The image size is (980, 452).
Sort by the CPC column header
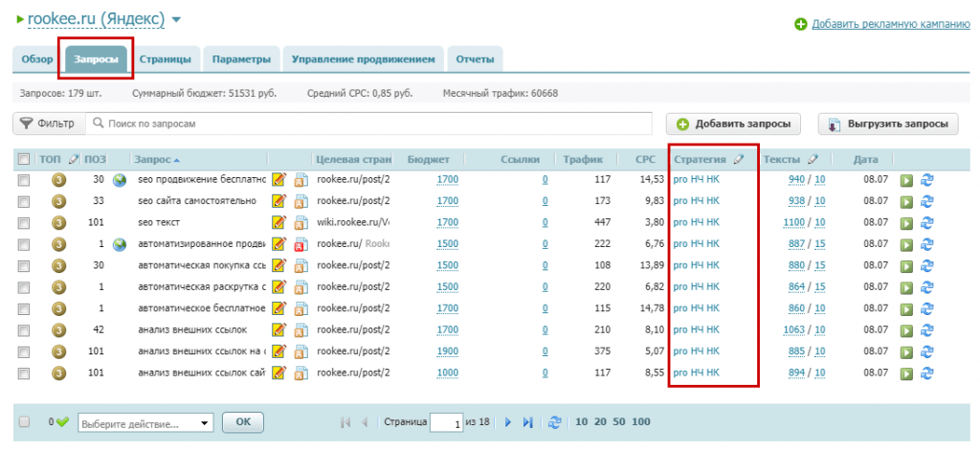click(x=645, y=159)
